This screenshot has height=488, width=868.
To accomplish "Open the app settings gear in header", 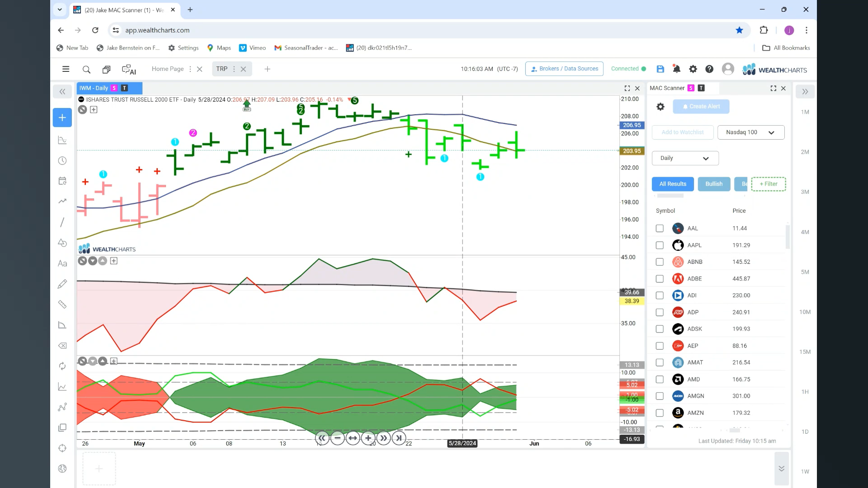I will coord(693,69).
